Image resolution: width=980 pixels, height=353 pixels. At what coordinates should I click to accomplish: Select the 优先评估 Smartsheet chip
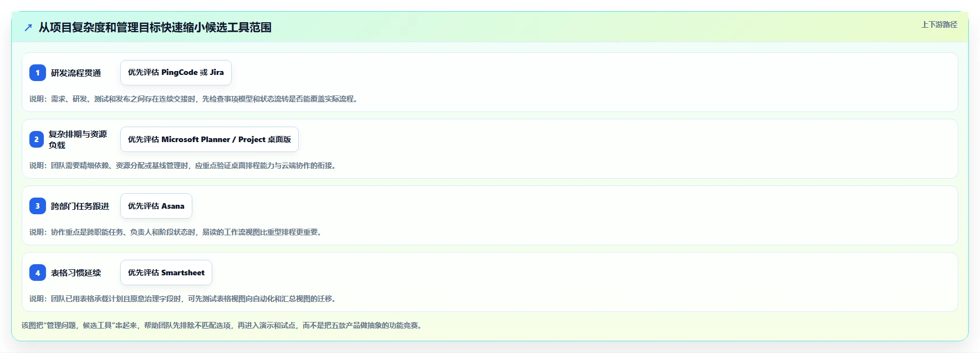166,273
